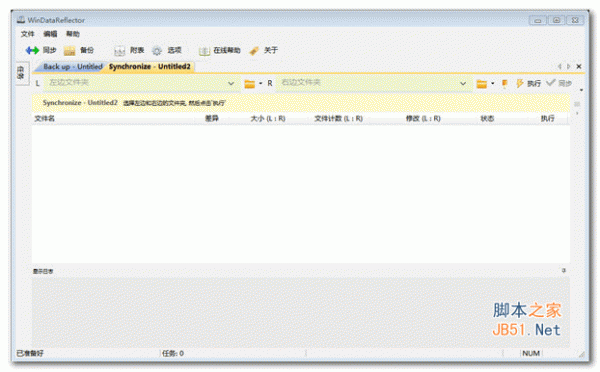Minimize the WinDataReflector window
The width and height of the screenshot is (600, 372).
coord(538,20)
